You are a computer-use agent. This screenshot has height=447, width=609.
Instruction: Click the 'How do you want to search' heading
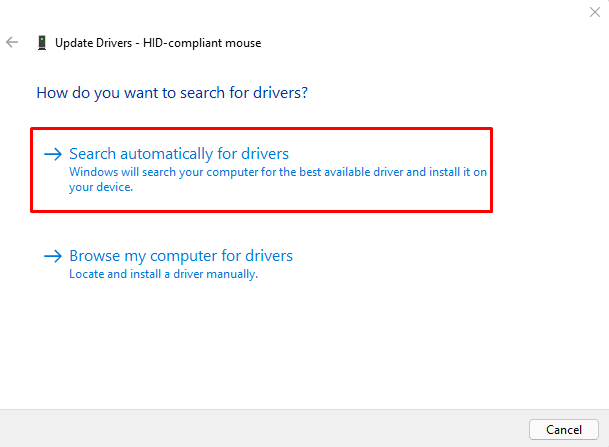point(171,92)
